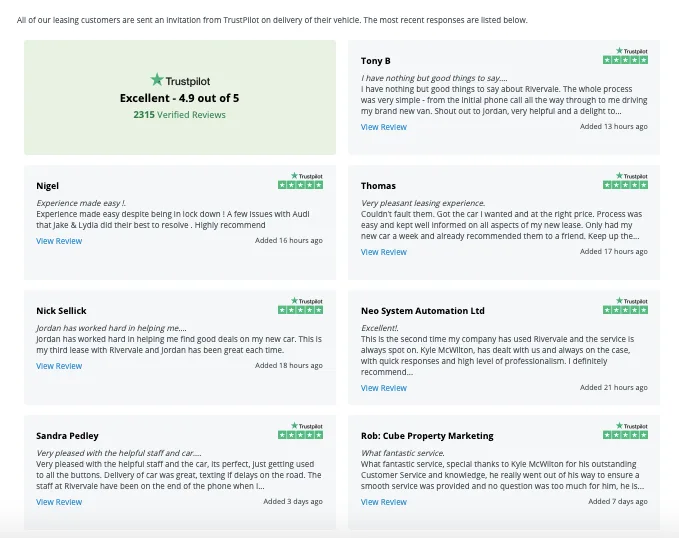
Task: Select the Excellent - 4.9 out of 5 heading
Action: [180, 98]
